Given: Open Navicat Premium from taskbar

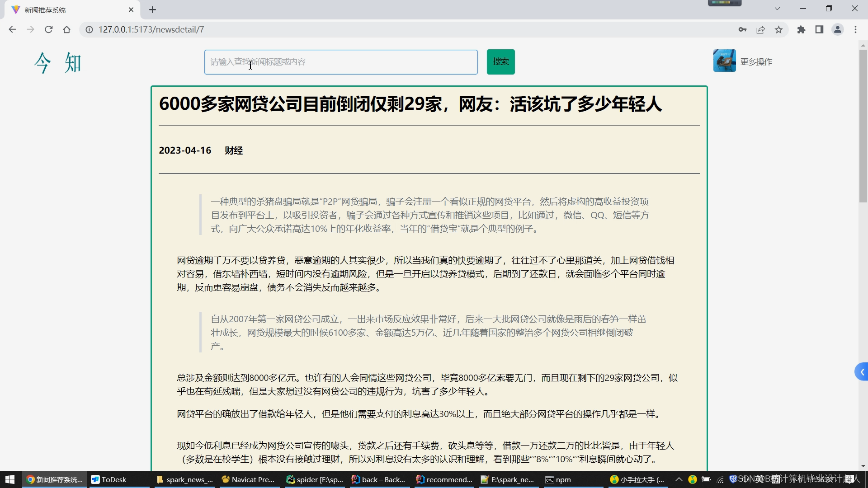Looking at the screenshot, I should click(x=248, y=479).
